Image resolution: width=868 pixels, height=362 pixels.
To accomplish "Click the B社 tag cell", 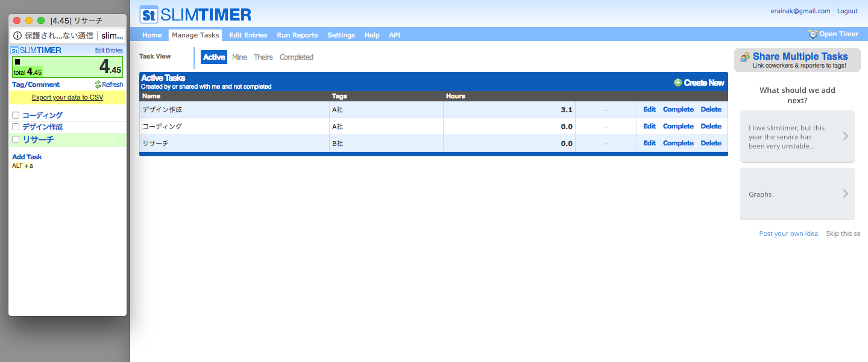I will pos(386,144).
